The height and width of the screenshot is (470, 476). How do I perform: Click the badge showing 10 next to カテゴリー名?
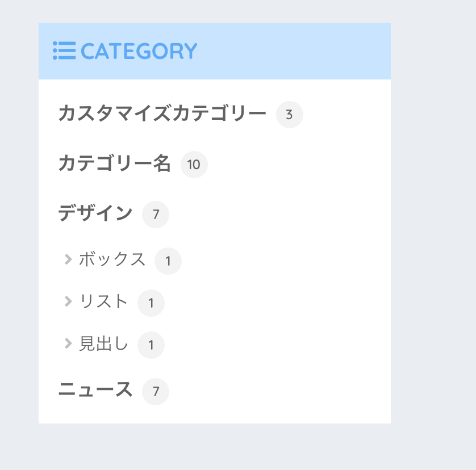coord(194,165)
